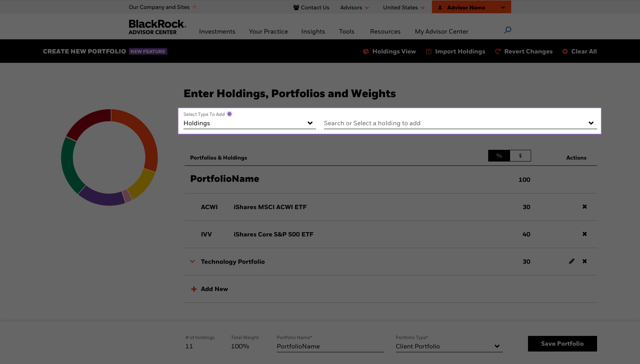Viewport: 640px width, 364px height.
Task: Click the plus icon beside Our Company and Sites
Action: [x=194, y=7]
